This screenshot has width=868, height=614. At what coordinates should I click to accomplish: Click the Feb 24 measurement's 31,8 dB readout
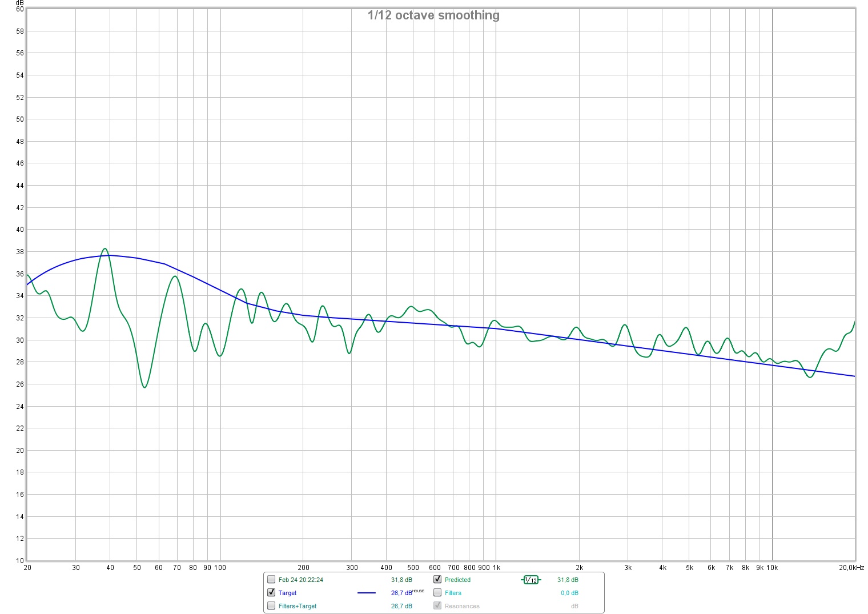[401, 580]
